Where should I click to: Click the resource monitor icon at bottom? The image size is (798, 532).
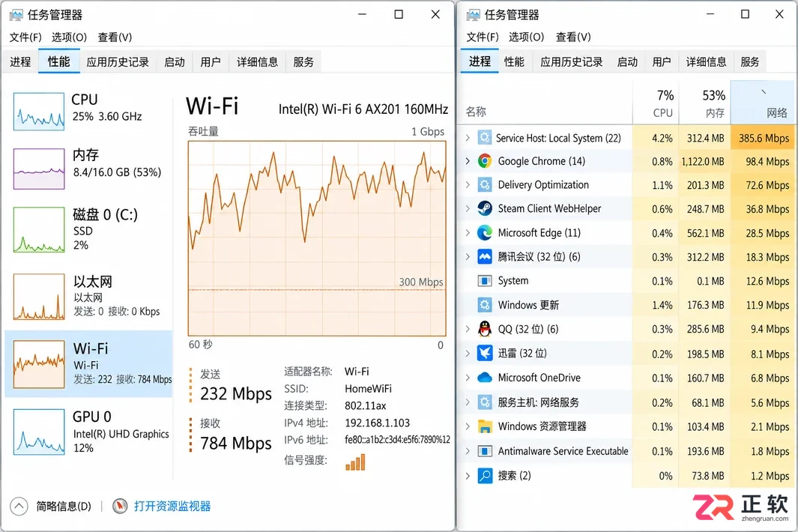coord(120,506)
